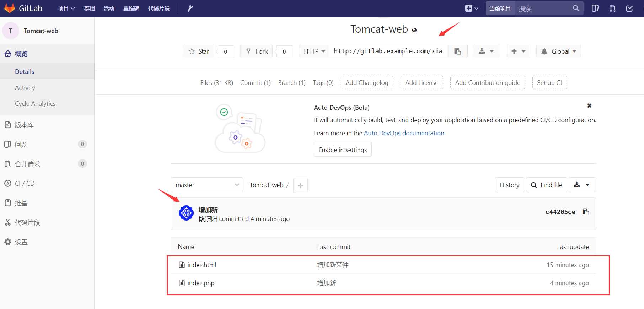The image size is (644, 309).
Task: Open the commit History button
Action: (x=509, y=185)
